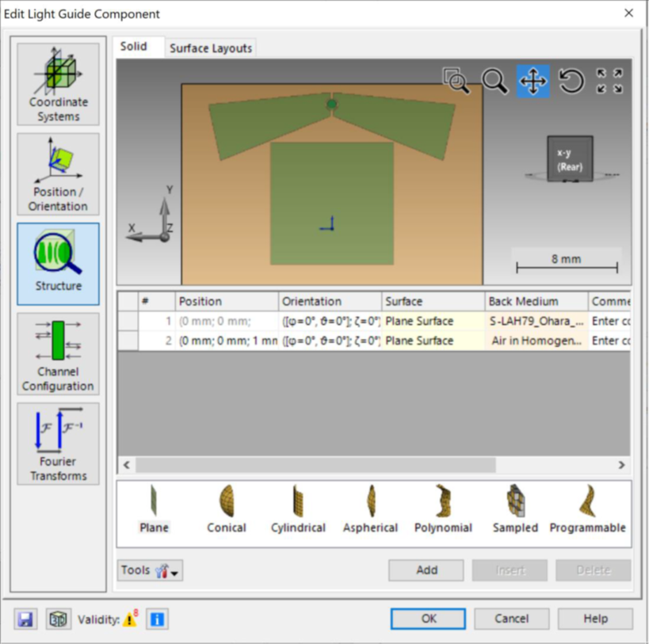Click the x-y (Rear) view cube
The height and width of the screenshot is (644, 649).
[x=570, y=159]
